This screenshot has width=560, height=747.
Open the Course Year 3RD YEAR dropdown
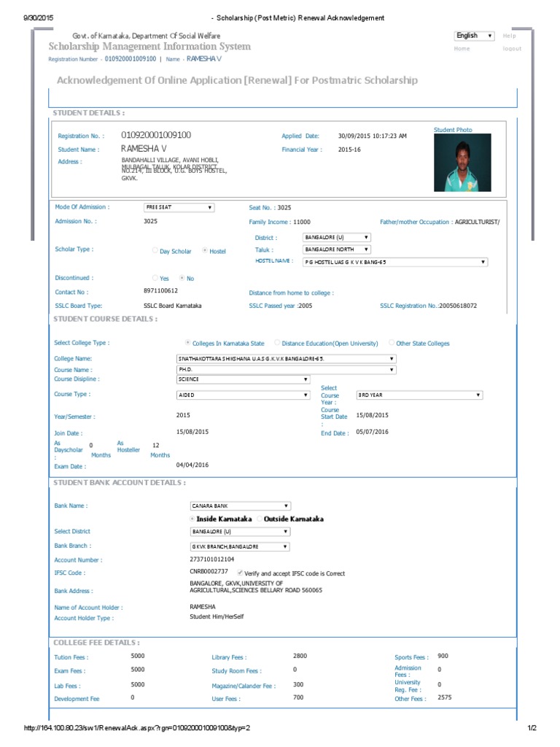(x=419, y=395)
